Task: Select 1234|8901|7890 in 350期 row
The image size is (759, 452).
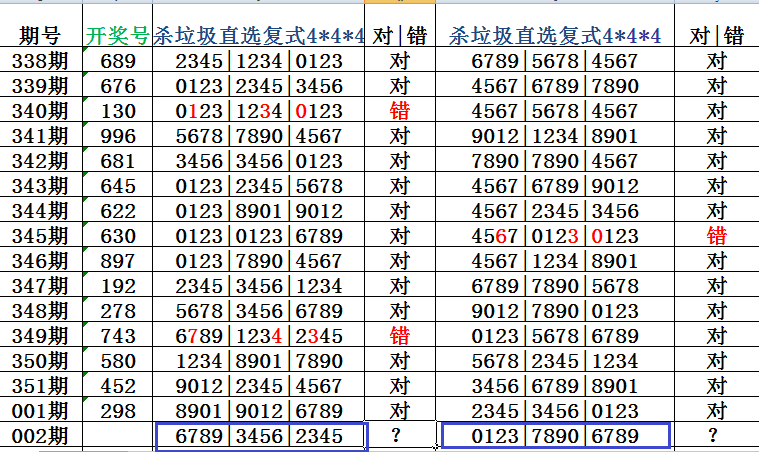Action: tap(258, 360)
